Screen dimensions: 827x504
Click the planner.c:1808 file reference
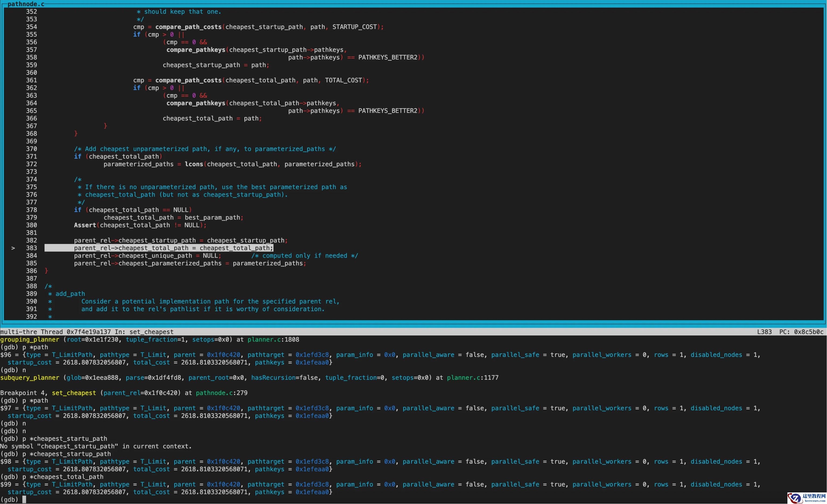(273, 340)
